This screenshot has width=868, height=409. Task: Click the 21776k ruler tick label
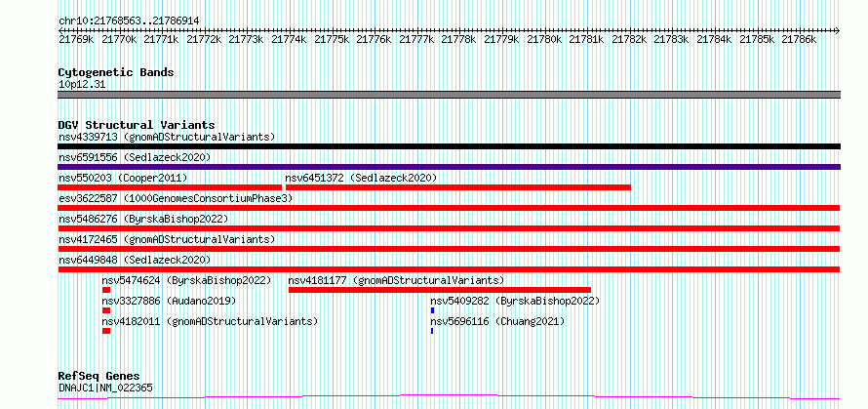coord(374,39)
